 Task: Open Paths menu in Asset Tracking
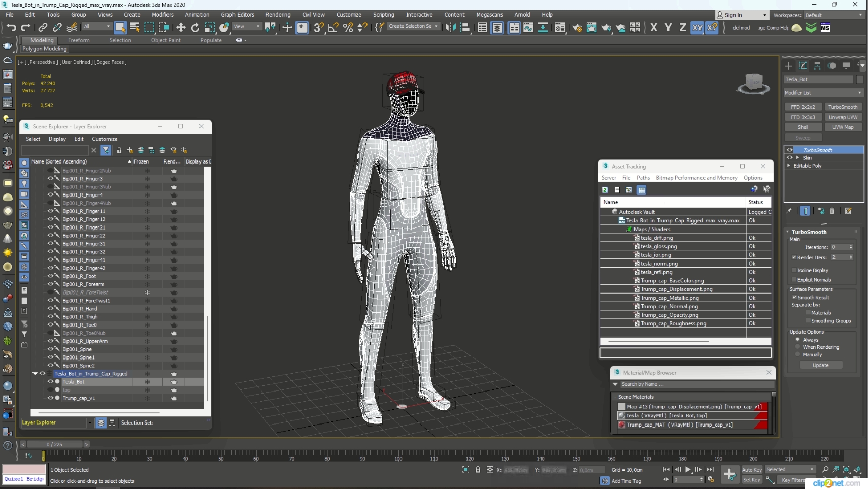tap(643, 178)
